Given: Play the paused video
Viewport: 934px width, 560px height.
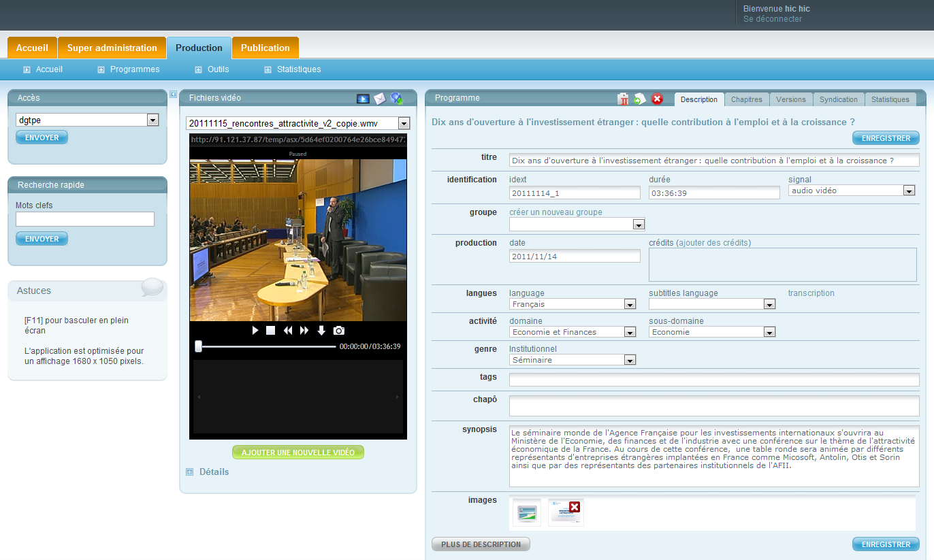Looking at the screenshot, I should [x=255, y=331].
